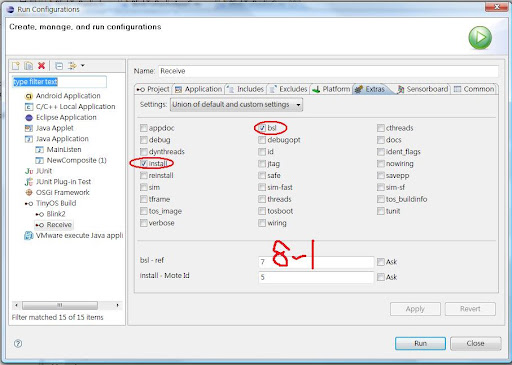Uncheck the bsl checkbox
This screenshot has height=365, width=512.
262,128
